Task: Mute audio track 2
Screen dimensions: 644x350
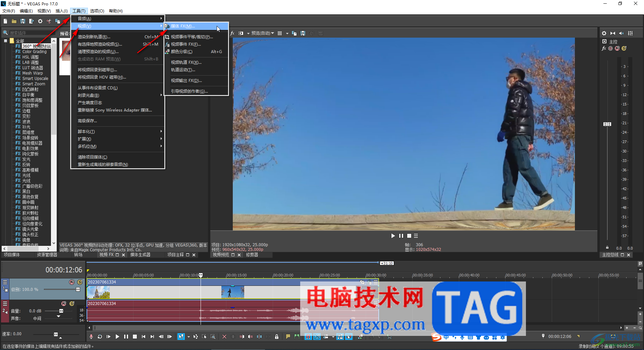Action: point(64,304)
